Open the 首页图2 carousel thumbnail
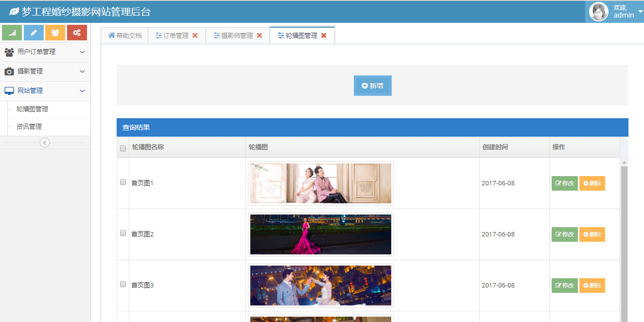This screenshot has width=644, height=322. pyautogui.click(x=321, y=234)
